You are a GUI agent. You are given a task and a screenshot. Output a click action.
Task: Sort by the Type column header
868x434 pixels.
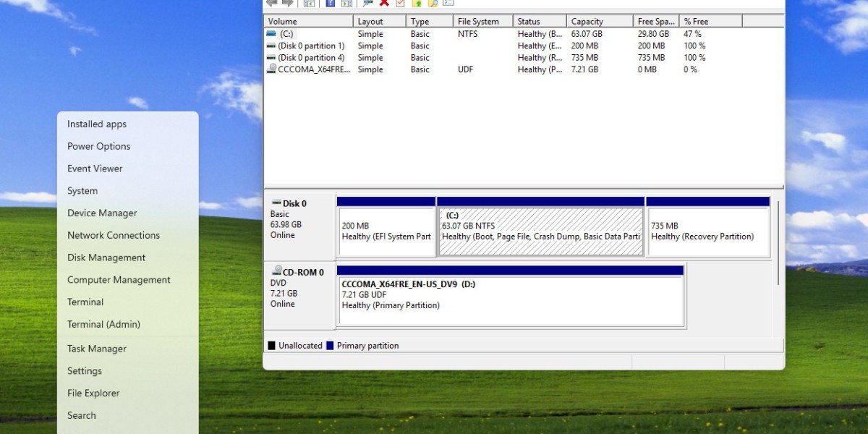pyautogui.click(x=430, y=22)
